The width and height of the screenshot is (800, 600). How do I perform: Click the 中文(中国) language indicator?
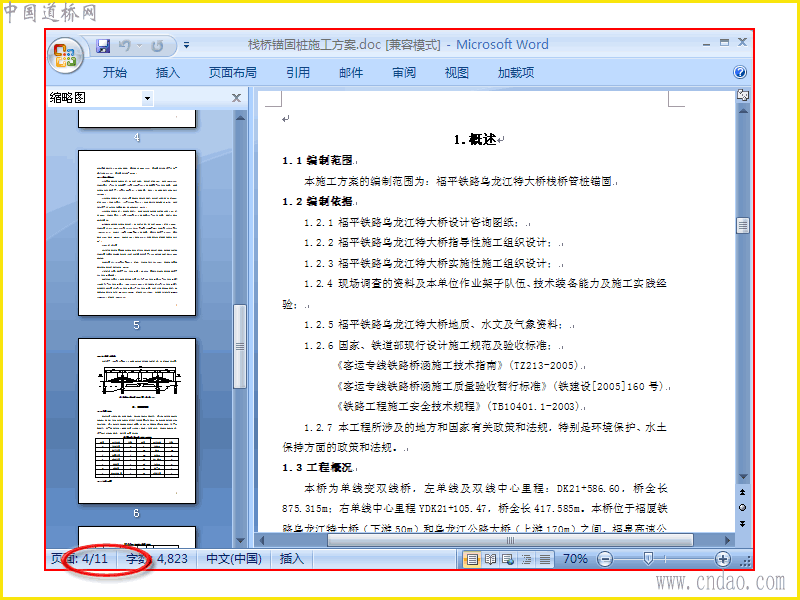[234, 559]
